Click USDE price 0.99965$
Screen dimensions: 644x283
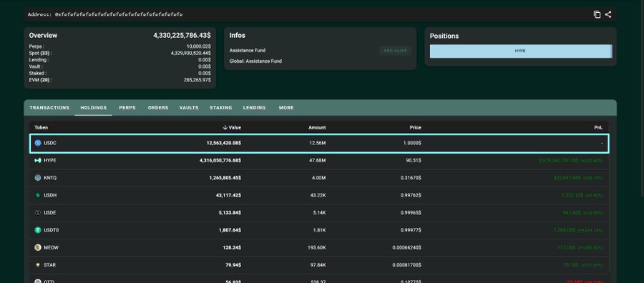point(411,213)
